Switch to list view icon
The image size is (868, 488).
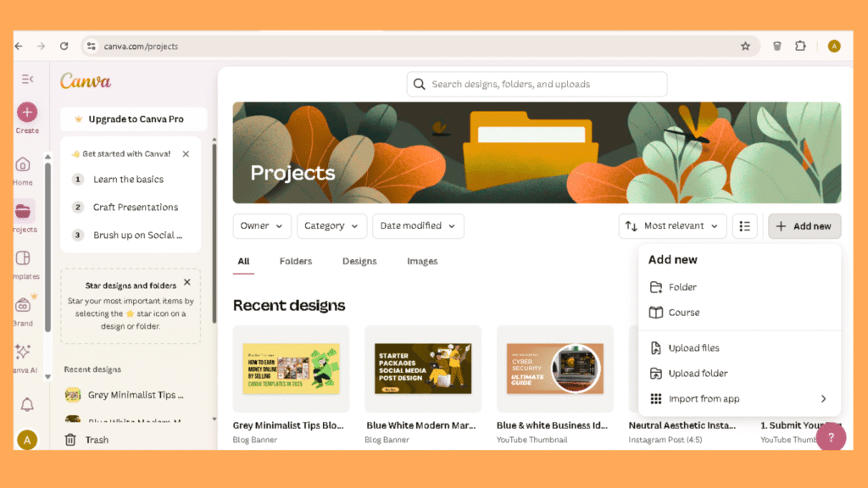(x=744, y=226)
